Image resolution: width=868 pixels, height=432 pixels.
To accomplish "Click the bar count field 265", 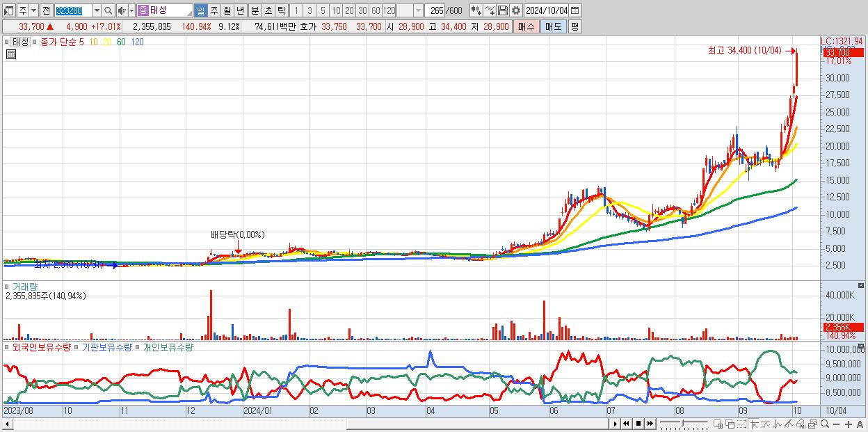I will pos(435,10).
